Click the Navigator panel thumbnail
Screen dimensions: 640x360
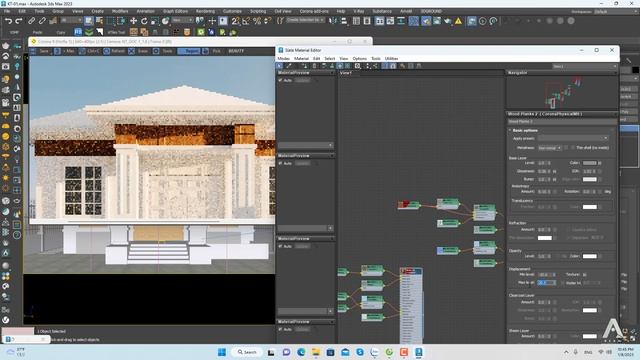[562, 92]
